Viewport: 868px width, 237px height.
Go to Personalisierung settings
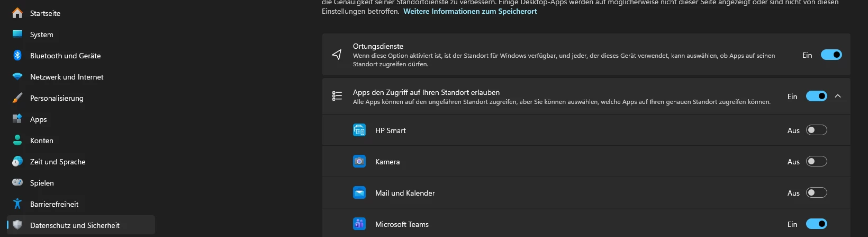pyautogui.click(x=57, y=98)
